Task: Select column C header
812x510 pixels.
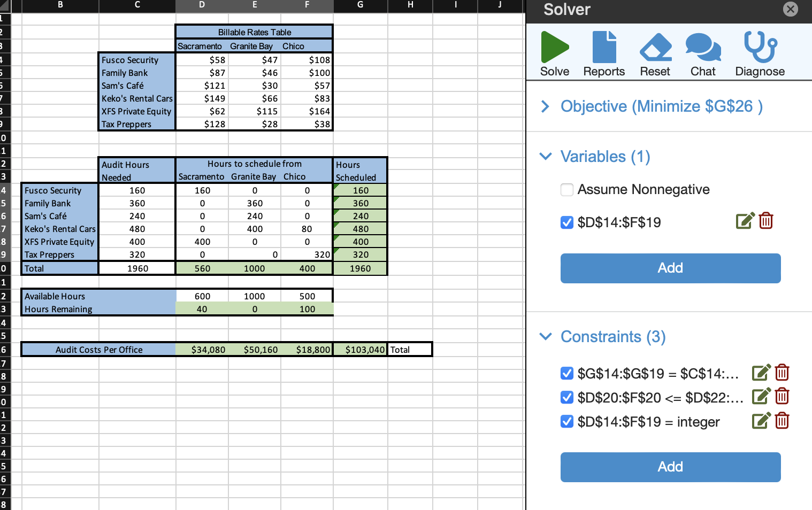Action: (x=137, y=5)
